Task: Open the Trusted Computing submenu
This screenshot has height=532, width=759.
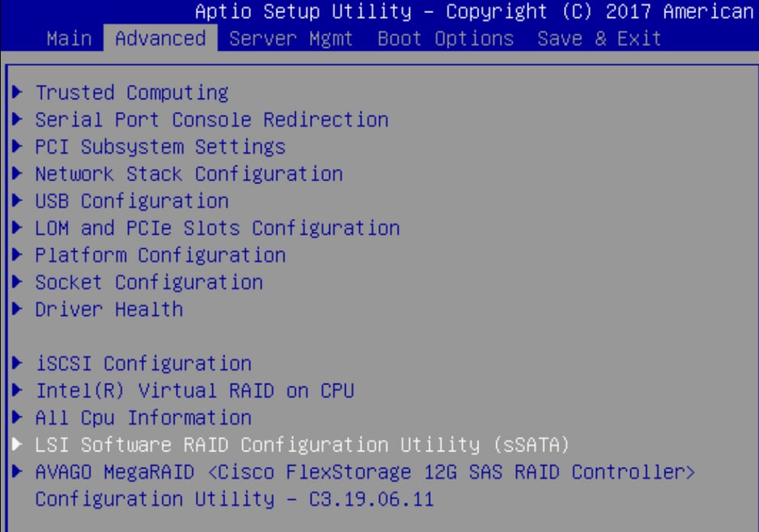Action: (x=131, y=93)
